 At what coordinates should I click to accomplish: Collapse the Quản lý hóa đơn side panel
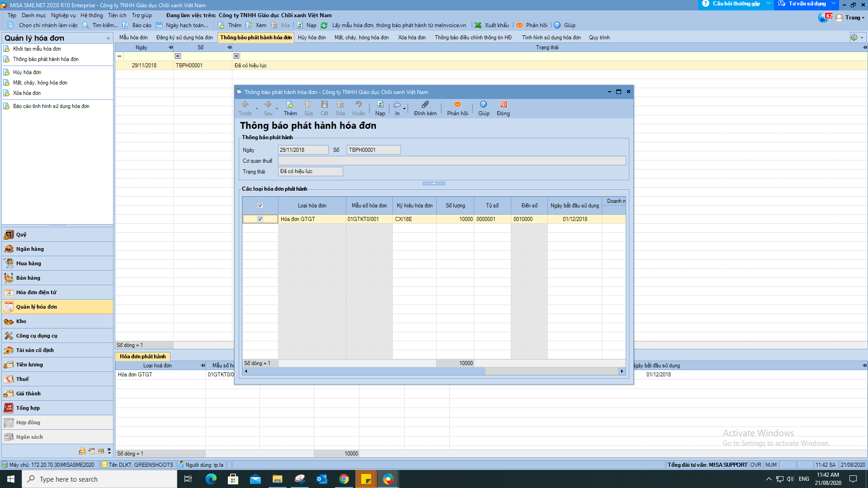click(x=108, y=38)
